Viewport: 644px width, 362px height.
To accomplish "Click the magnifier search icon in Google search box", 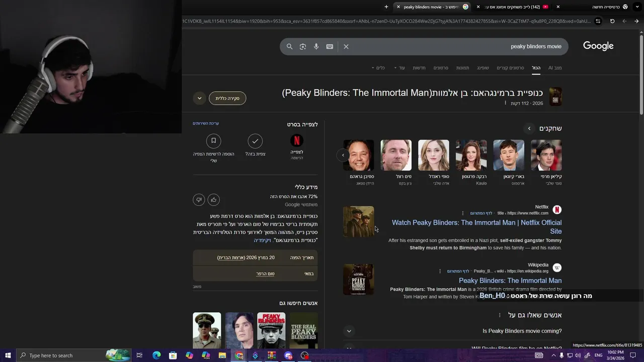I will click(x=289, y=46).
